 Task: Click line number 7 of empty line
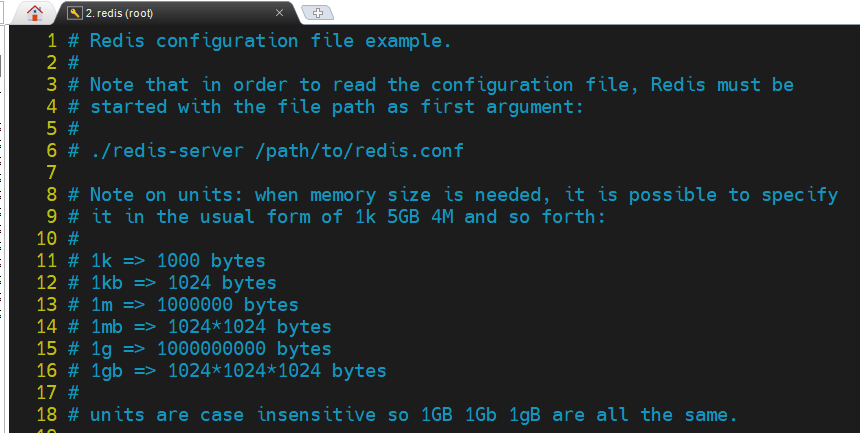coord(52,173)
